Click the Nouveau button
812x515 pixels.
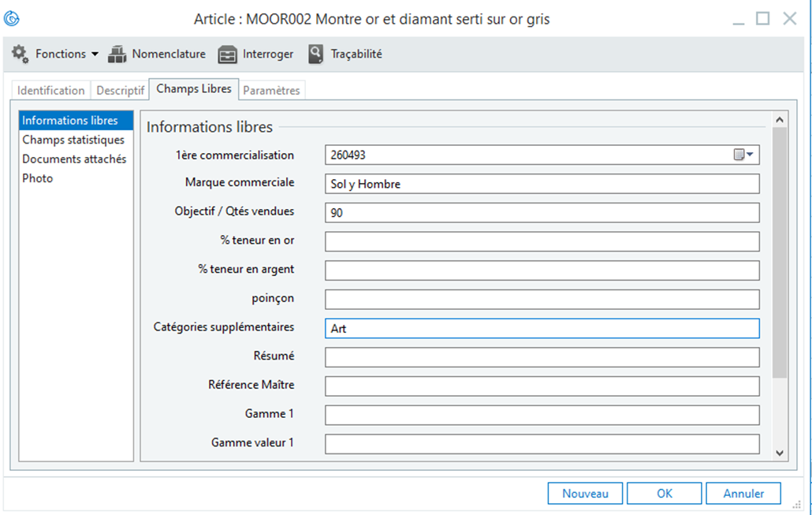pyautogui.click(x=585, y=494)
